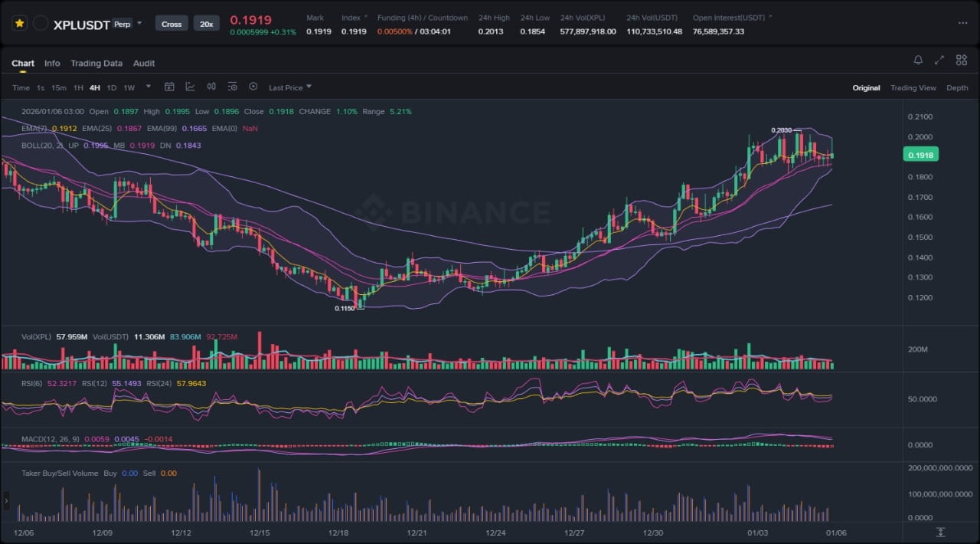Image resolution: width=980 pixels, height=544 pixels.
Task: Click the Taker Buy/Sell Volume label
Action: click(60, 474)
